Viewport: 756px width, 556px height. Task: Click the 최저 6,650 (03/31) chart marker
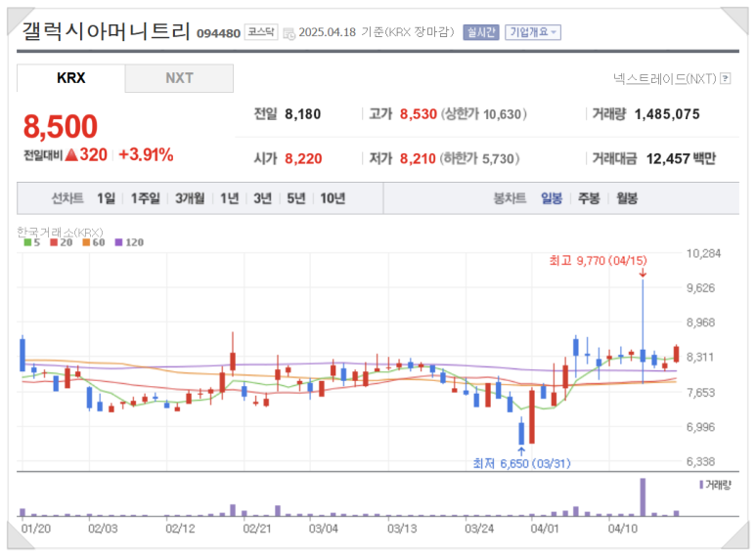(x=521, y=463)
